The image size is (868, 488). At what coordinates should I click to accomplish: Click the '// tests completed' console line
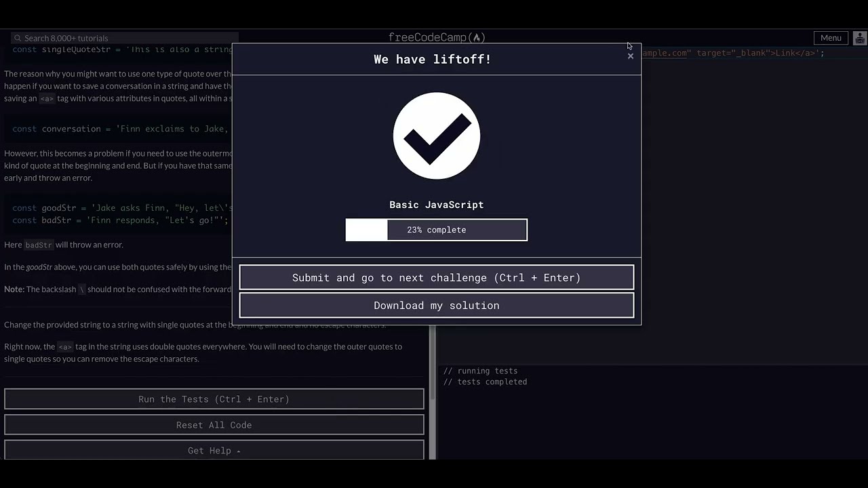pyautogui.click(x=485, y=382)
